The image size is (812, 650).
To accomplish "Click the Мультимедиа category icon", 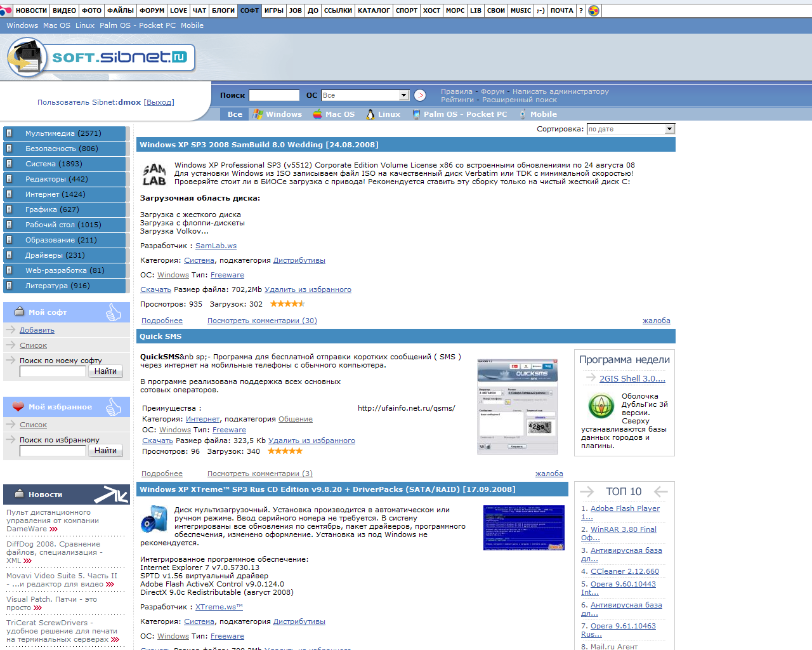I will pos(9,133).
